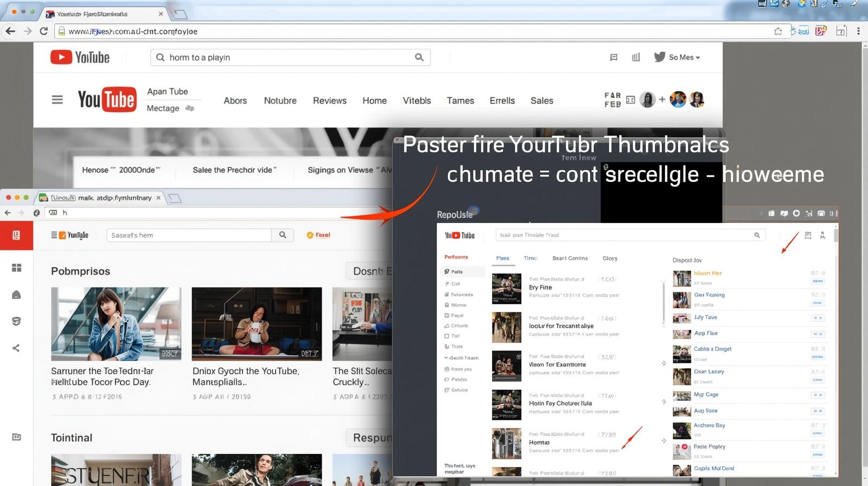Toggle the blue button beside Myy Cage

coord(817,395)
